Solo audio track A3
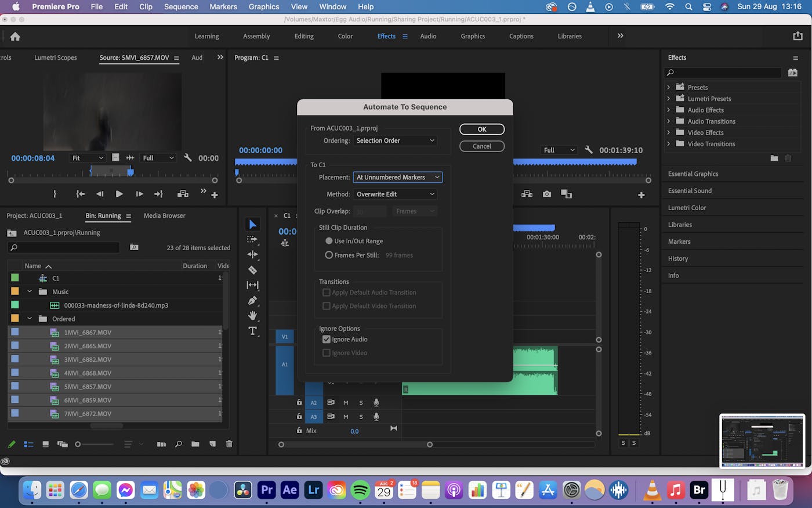812x508 pixels. (x=361, y=416)
